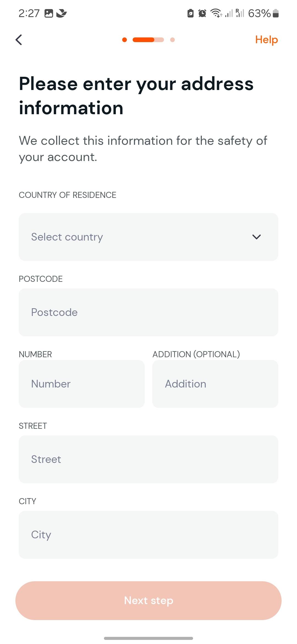Tap the gallery image notification icon
This screenshot has width=297, height=644.
pos(49,13)
